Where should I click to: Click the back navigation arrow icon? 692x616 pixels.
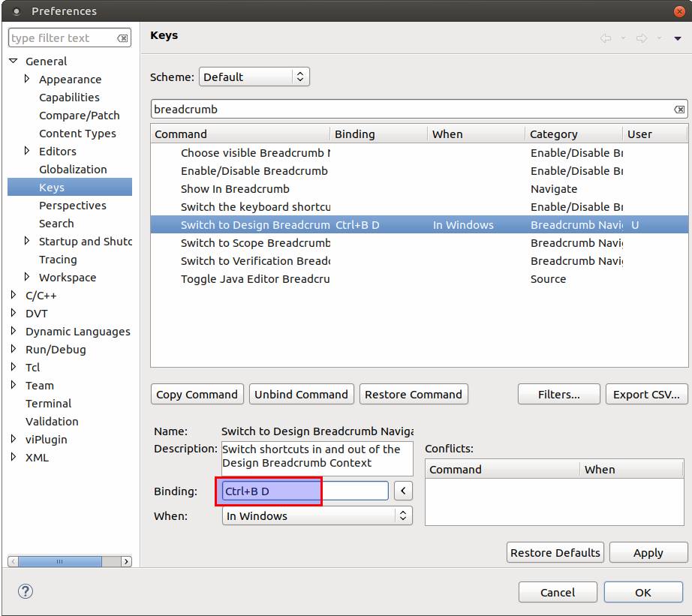click(x=606, y=38)
